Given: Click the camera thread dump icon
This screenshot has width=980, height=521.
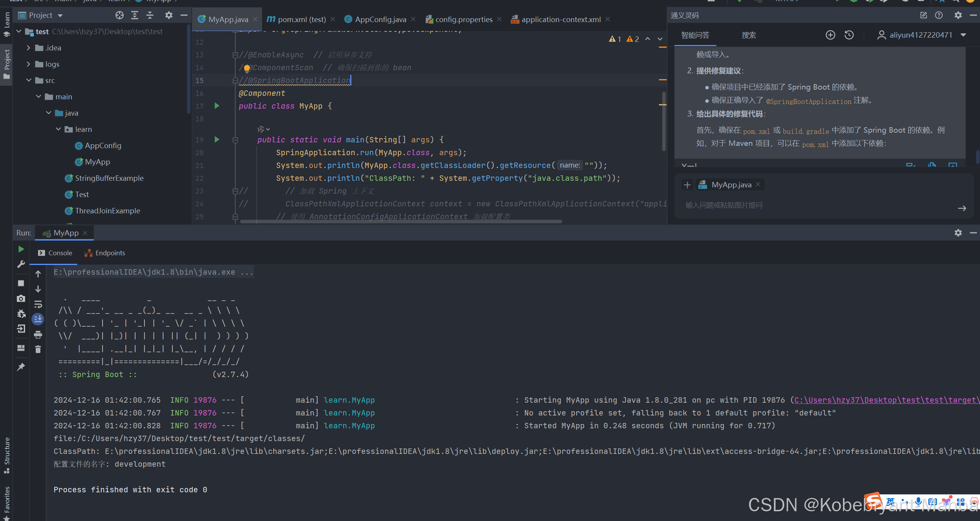Looking at the screenshot, I should (x=21, y=298).
